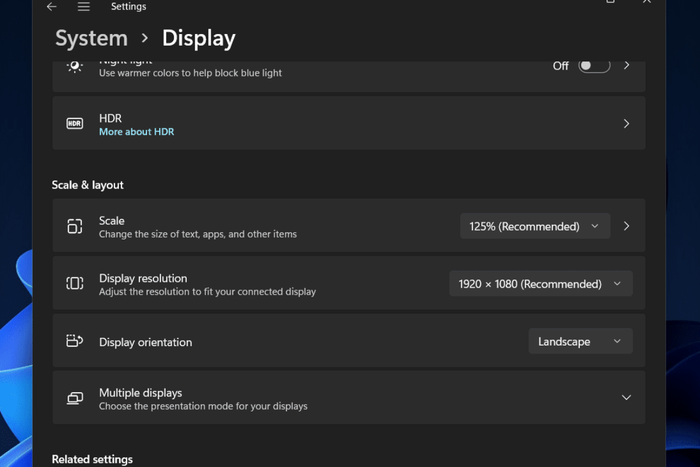Open custom scaling via Scale chevron
Viewport: 700px width, 467px height.
(x=626, y=226)
